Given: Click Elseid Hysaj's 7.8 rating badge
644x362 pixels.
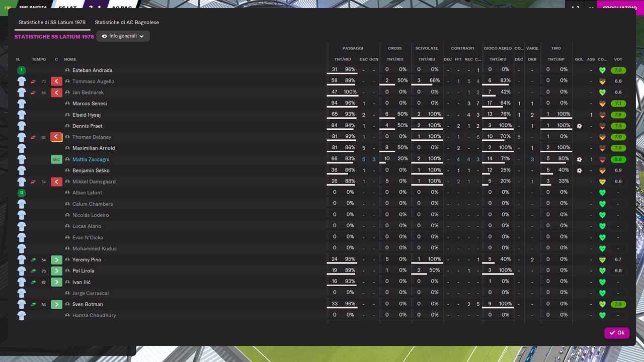Looking at the screenshot, I should click(x=618, y=115).
